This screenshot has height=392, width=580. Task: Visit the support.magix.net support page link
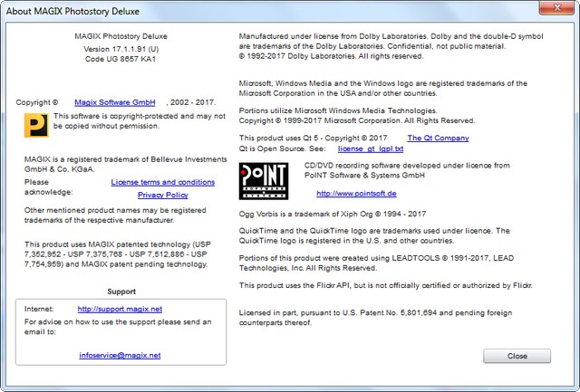tap(120, 309)
